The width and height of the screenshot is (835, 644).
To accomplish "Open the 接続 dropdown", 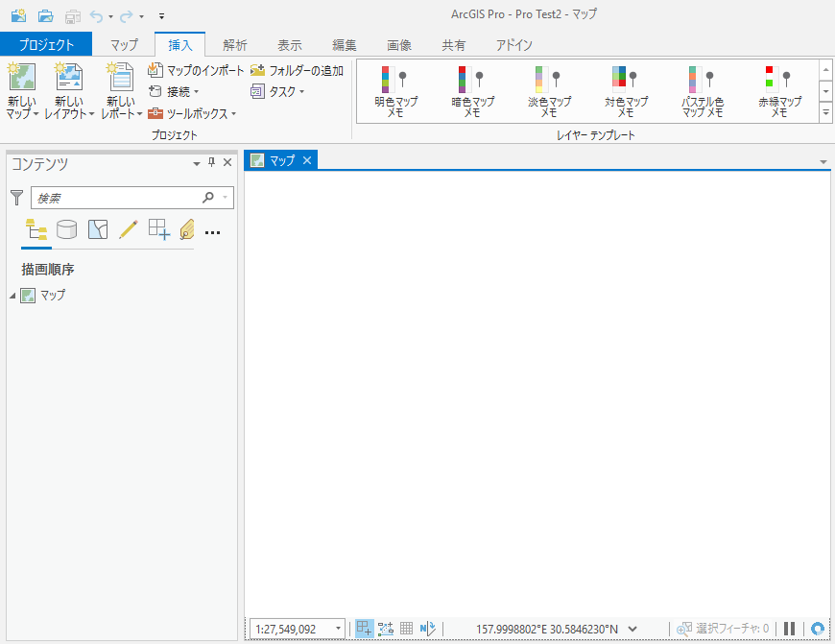I will (x=173, y=91).
